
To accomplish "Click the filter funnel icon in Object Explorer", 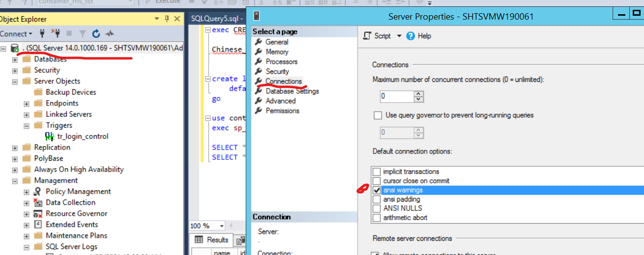I will [x=83, y=34].
